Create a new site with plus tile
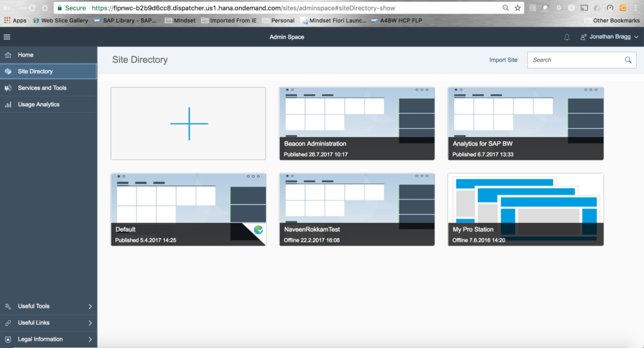The image size is (644, 348). point(189,124)
